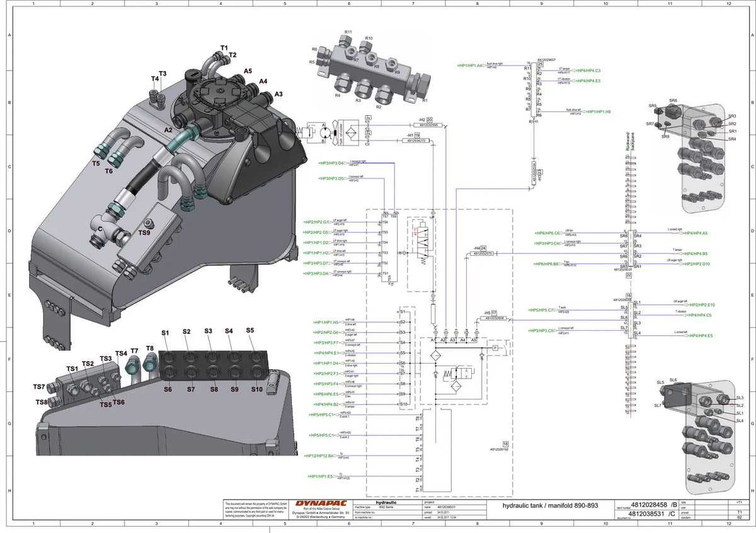Click the tank part number 4812028192
The width and height of the screenshot is (756, 533).
[498, 450]
